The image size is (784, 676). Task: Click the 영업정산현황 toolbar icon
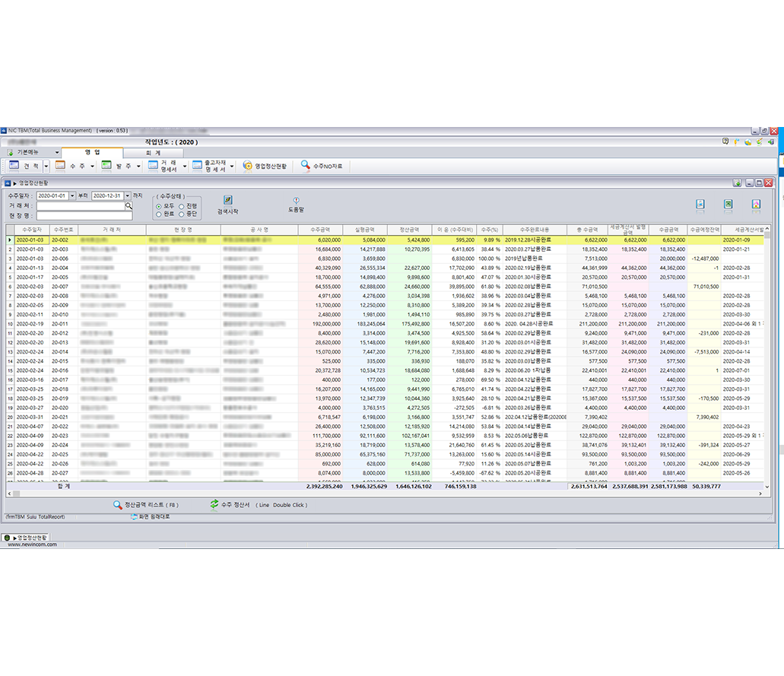(265, 166)
